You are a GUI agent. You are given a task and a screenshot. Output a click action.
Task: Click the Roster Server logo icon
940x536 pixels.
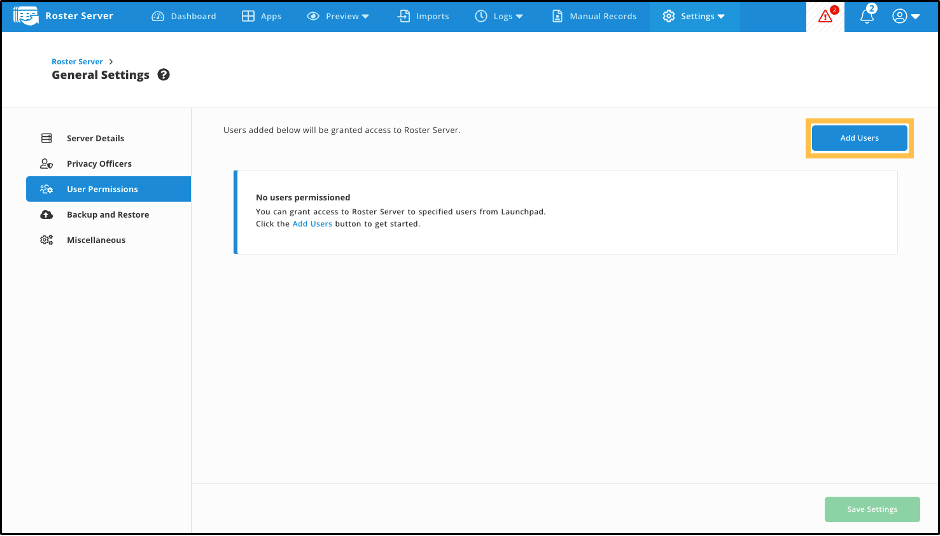[25, 16]
